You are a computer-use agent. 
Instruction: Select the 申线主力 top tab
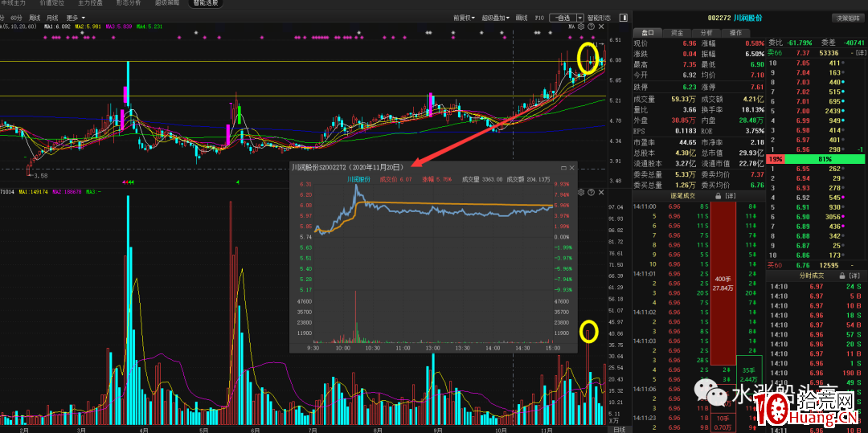tap(14, 3)
